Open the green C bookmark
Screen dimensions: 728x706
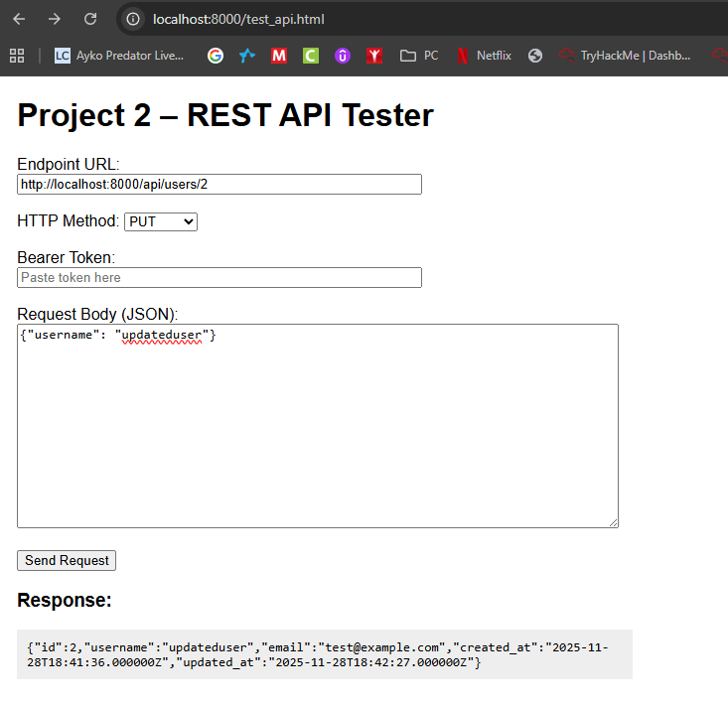tap(311, 56)
